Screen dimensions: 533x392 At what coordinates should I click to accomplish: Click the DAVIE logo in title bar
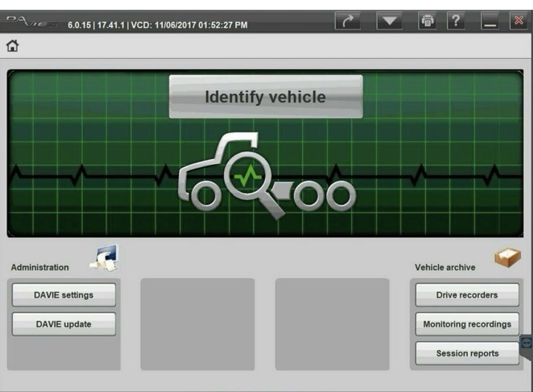[x=31, y=21]
